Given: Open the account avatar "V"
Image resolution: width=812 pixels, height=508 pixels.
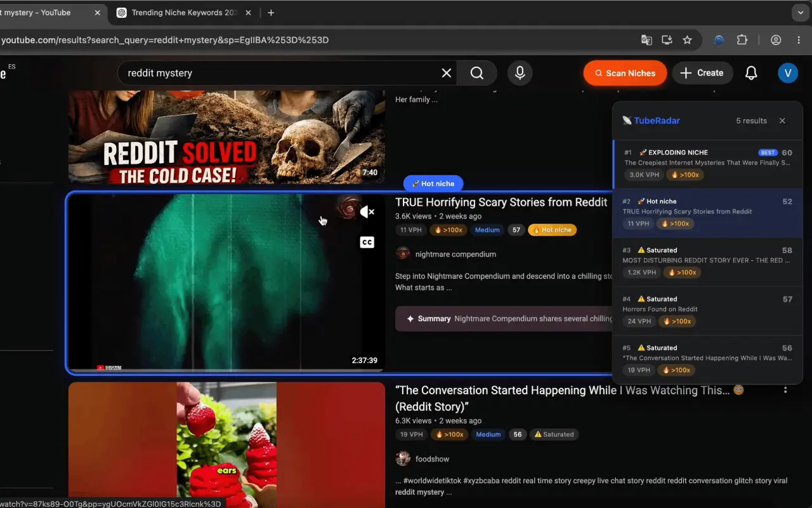Looking at the screenshot, I should pyautogui.click(x=788, y=73).
